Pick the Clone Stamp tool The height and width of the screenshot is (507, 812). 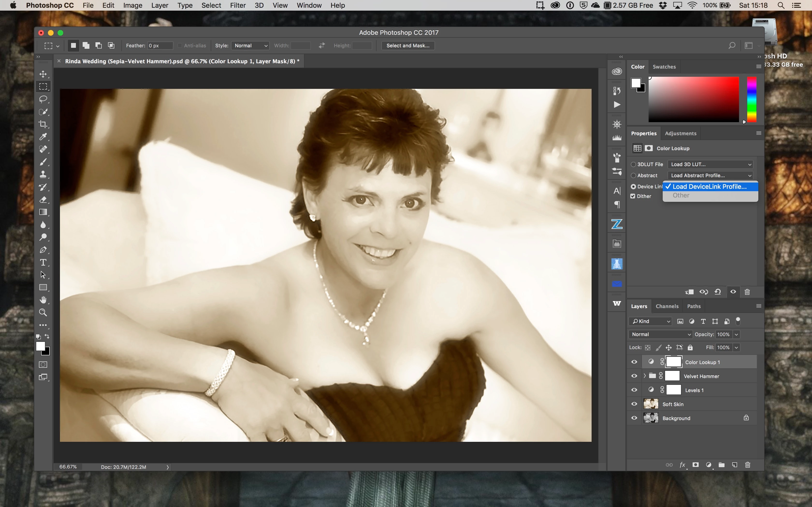(x=43, y=174)
